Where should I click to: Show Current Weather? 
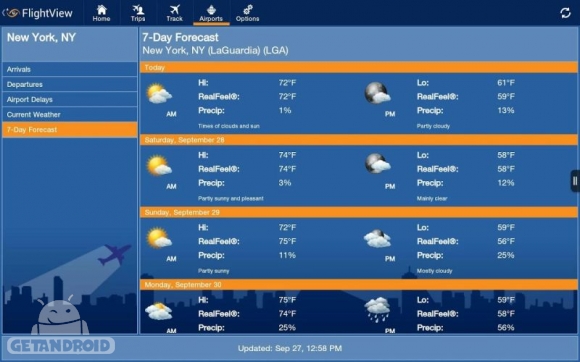[70, 115]
